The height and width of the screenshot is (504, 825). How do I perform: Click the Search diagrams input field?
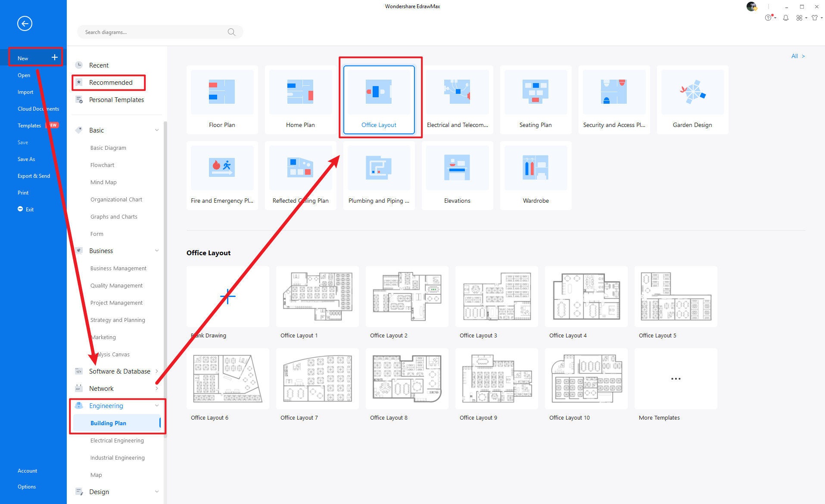pos(153,32)
